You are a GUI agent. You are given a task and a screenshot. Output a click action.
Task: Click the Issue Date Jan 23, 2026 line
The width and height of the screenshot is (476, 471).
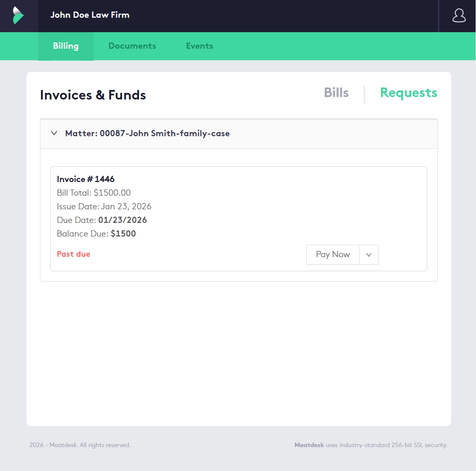tap(104, 206)
